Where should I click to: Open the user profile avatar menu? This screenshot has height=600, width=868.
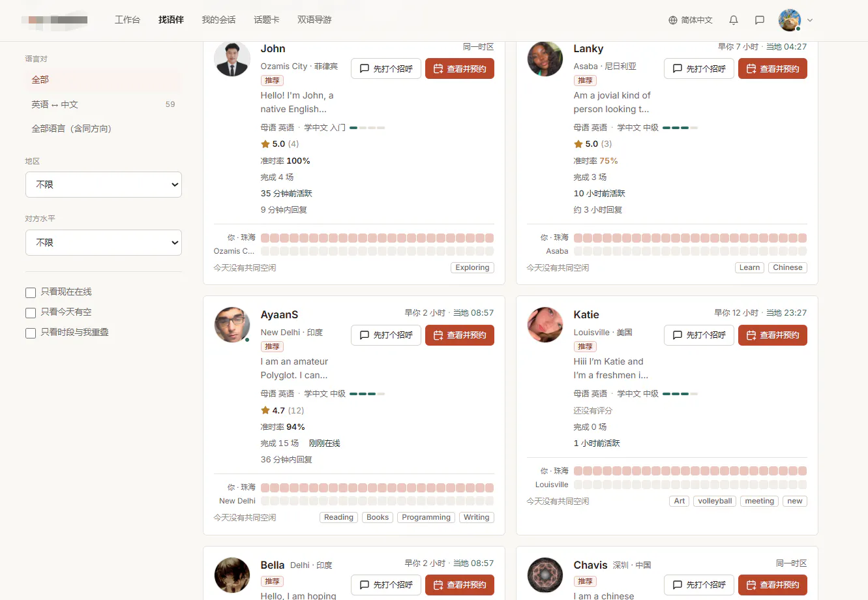[x=790, y=20]
